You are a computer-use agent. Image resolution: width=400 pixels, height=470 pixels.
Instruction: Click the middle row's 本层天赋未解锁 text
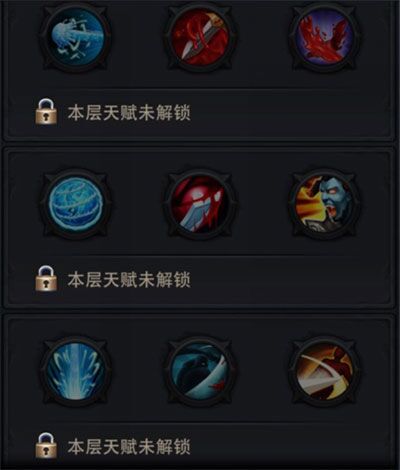129,279
